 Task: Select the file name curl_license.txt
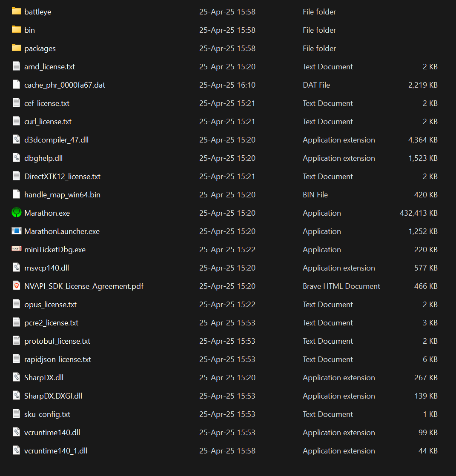(x=48, y=121)
